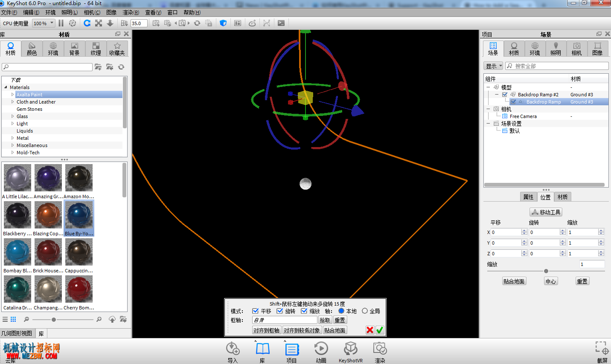Confirm move tool with green checkmark
This screenshot has height=364, width=611.
380,330
